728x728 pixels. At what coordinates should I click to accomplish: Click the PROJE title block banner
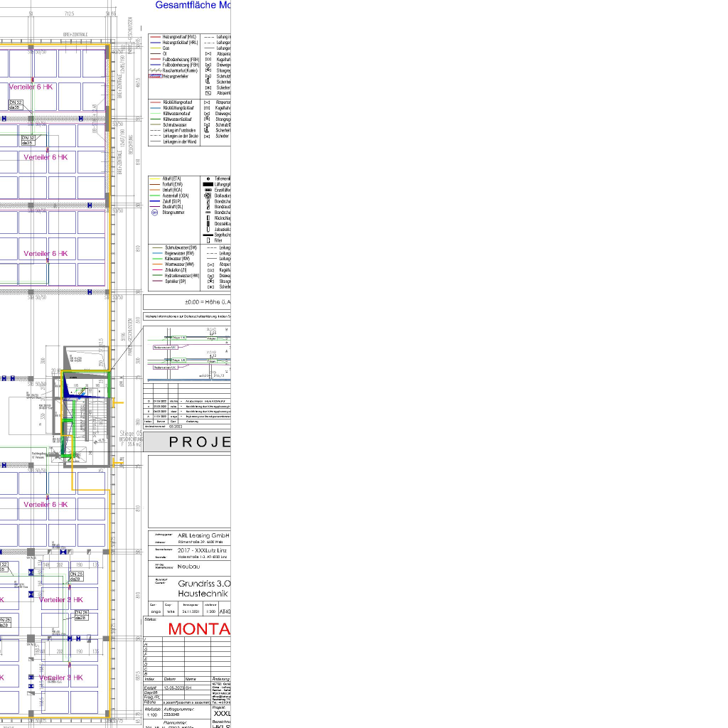pos(199,442)
